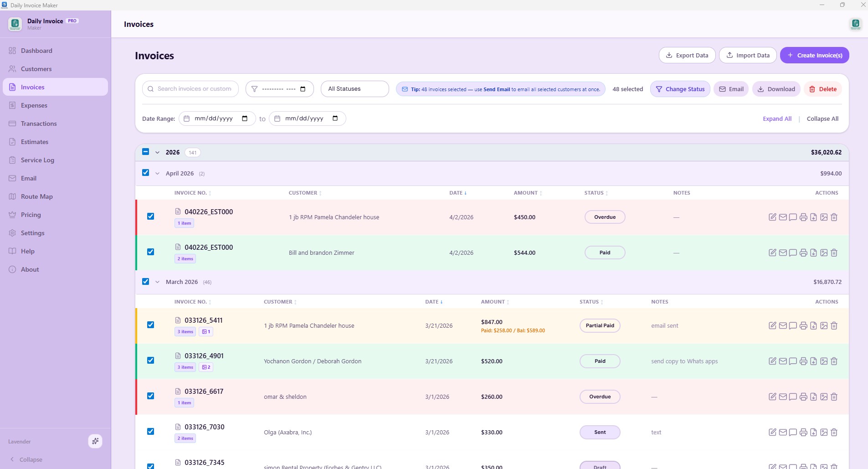The image size is (868, 469).
Task: Collapse the 2026 year group chevron
Action: tap(157, 153)
